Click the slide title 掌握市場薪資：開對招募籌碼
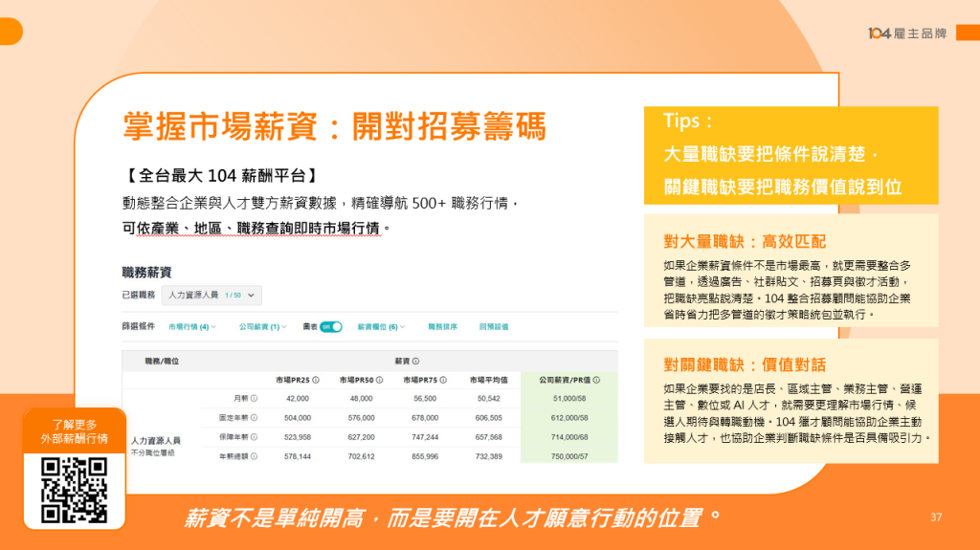 click(334, 126)
